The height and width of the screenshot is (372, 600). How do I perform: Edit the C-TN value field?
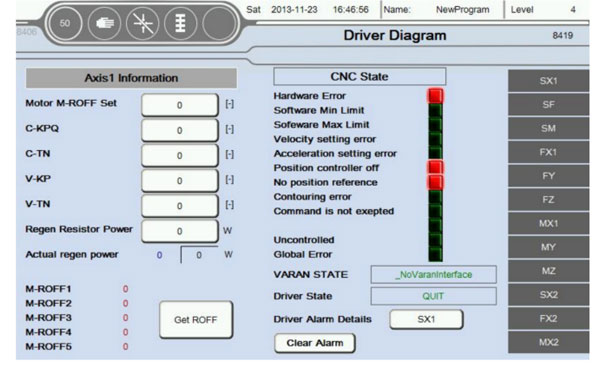click(180, 155)
